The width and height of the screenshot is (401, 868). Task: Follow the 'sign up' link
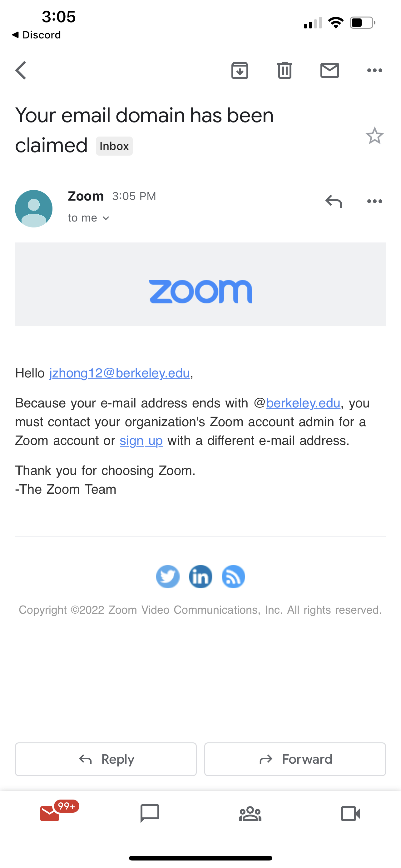(x=141, y=441)
